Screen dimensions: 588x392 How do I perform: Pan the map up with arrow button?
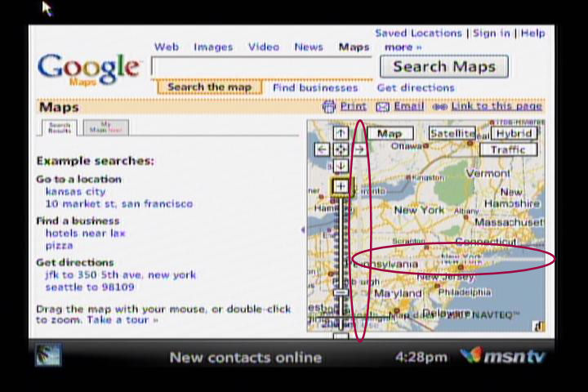coord(341,133)
